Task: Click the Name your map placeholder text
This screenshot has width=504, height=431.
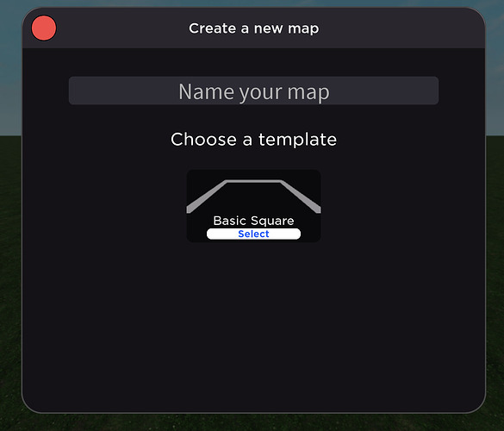Action: pos(254,92)
